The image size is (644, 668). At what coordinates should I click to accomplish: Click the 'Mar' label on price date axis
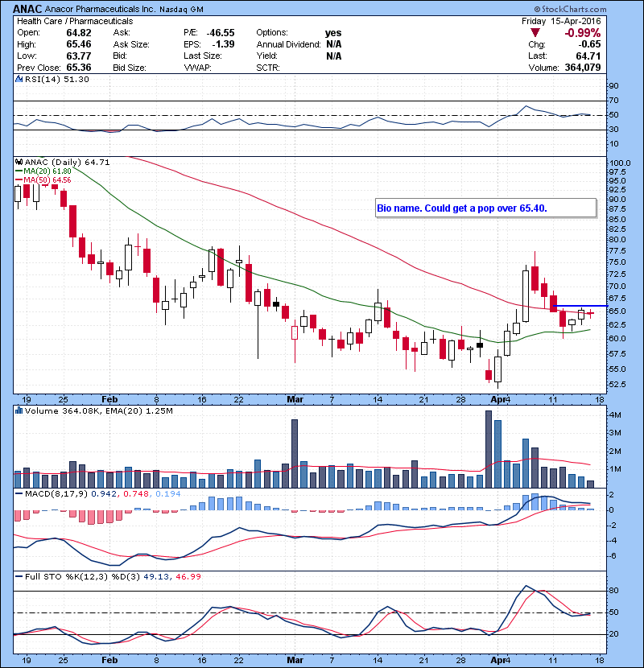(x=295, y=400)
